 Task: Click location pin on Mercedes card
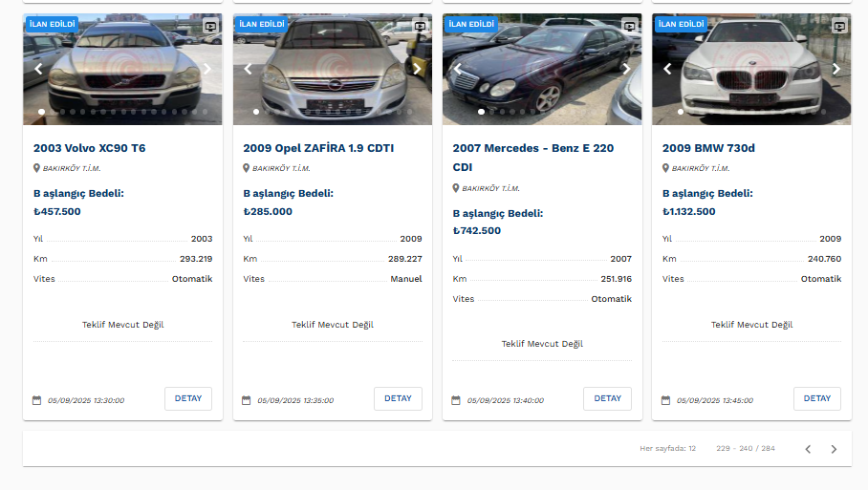click(456, 188)
